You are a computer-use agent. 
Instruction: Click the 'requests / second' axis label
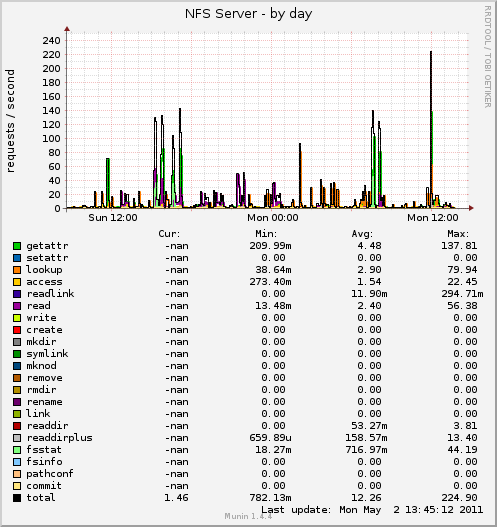pyautogui.click(x=10, y=121)
